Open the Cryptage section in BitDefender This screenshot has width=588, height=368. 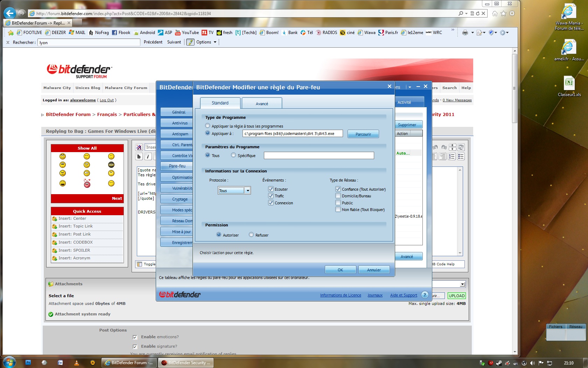[x=177, y=199]
